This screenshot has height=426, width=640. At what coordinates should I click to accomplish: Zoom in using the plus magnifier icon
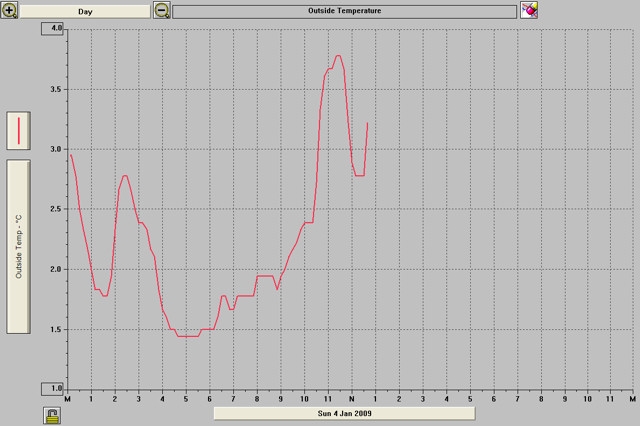pyautogui.click(x=10, y=10)
